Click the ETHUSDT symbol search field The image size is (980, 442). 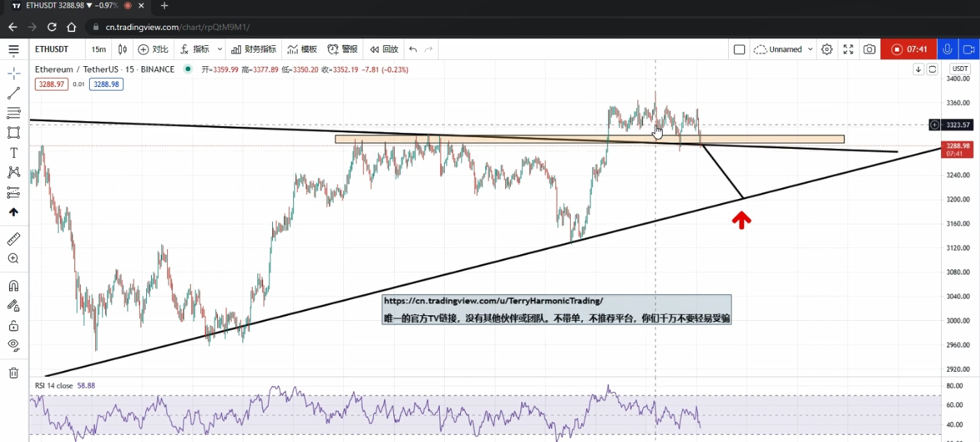pyautogui.click(x=52, y=49)
